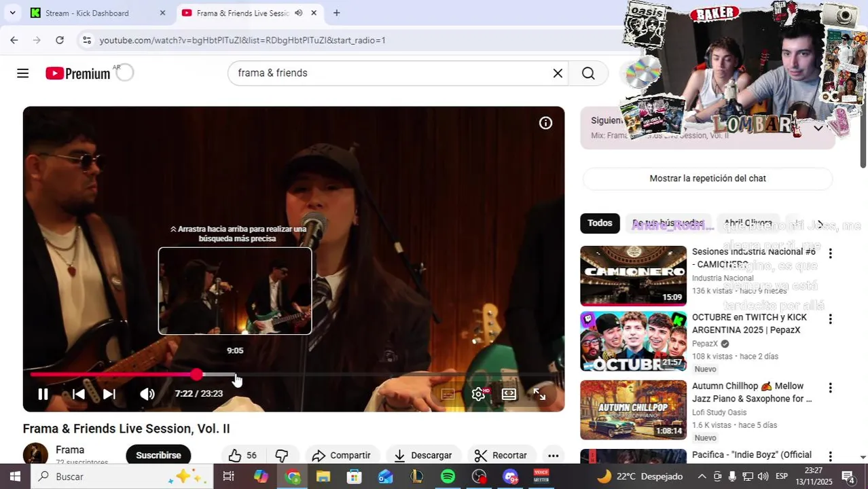Subscribe with Suscribirse button
The height and width of the screenshot is (489, 868).
click(x=158, y=455)
